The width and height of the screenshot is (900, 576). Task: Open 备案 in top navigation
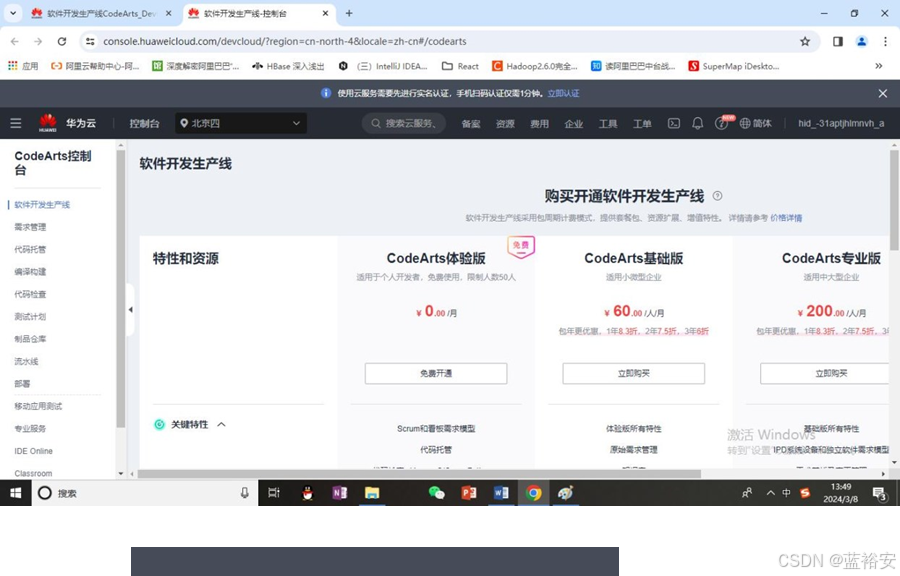(471, 123)
